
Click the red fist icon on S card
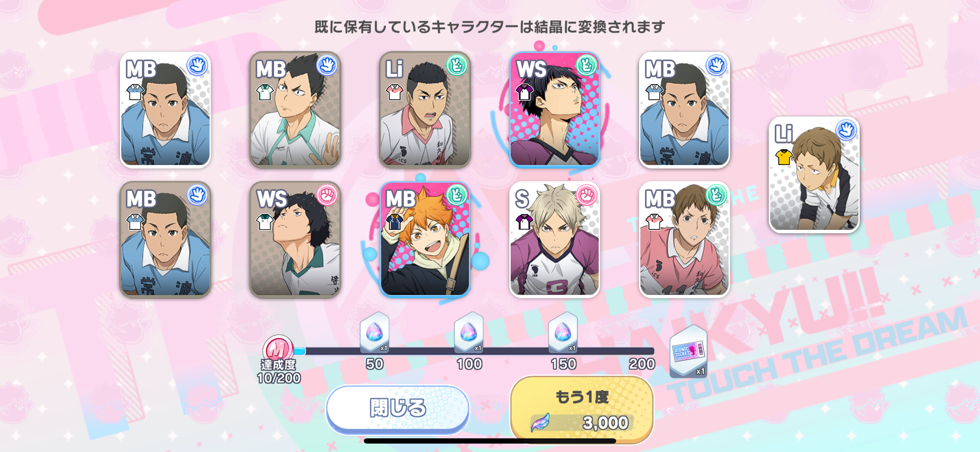pyautogui.click(x=587, y=196)
